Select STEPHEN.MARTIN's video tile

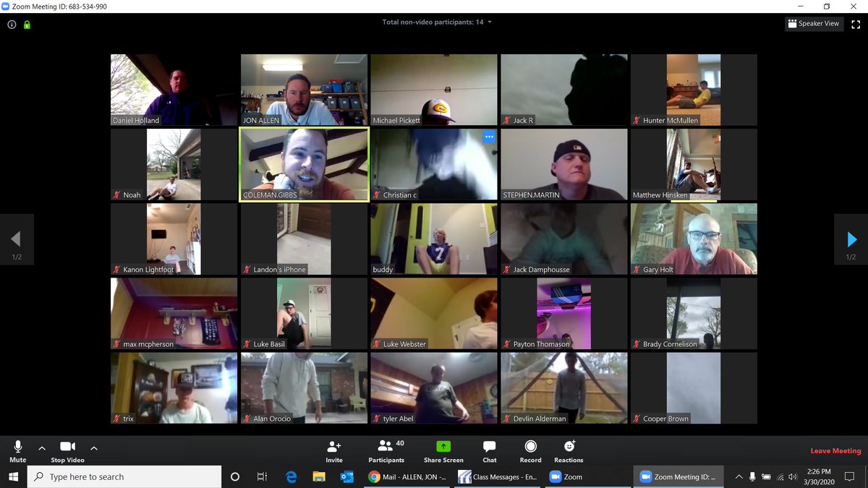564,164
